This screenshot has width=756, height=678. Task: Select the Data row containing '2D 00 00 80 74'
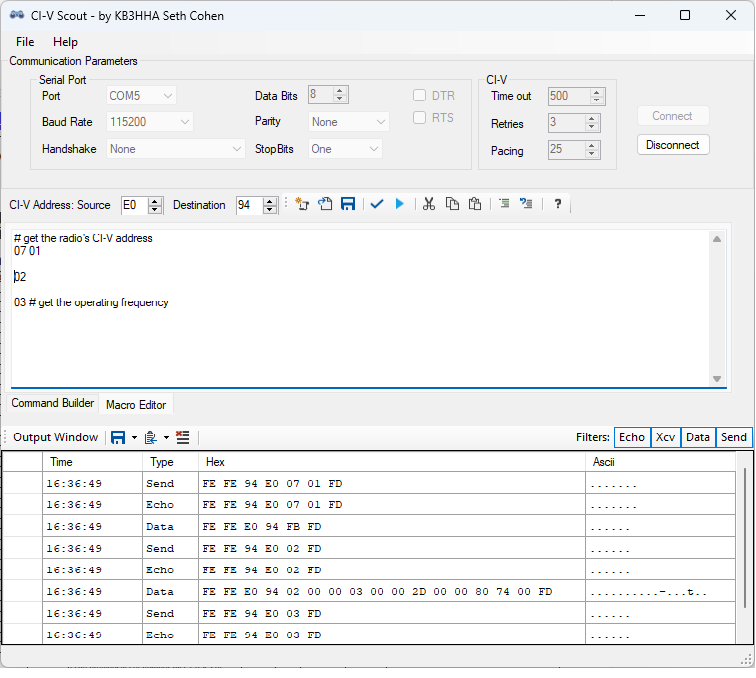[x=369, y=592]
